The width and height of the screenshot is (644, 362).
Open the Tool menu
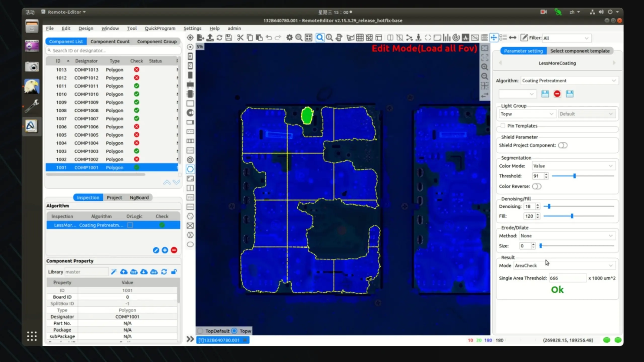coord(132,28)
